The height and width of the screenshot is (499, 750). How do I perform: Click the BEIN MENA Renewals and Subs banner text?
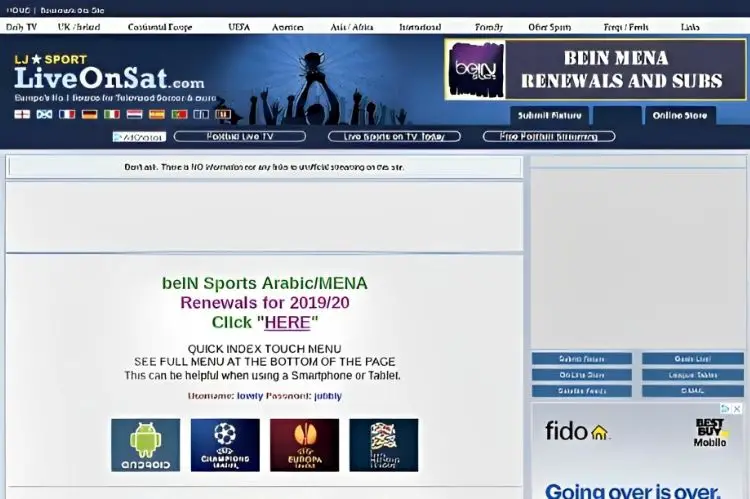click(x=621, y=70)
